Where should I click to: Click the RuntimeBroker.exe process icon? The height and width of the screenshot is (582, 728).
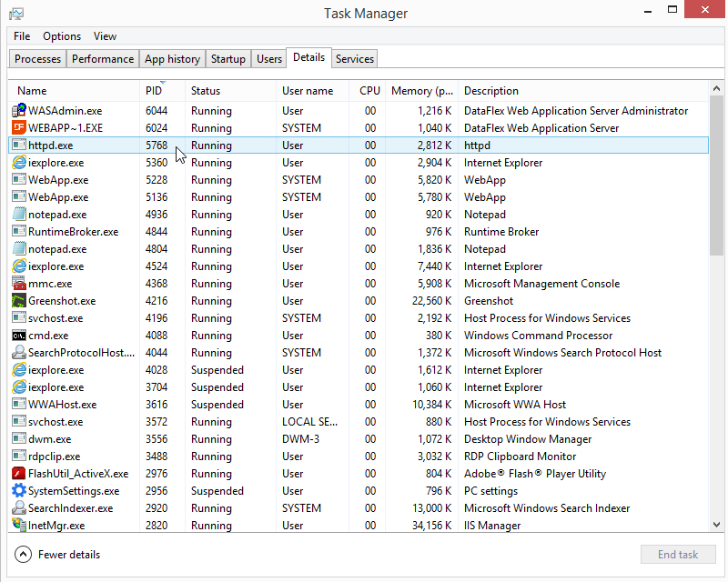18,231
